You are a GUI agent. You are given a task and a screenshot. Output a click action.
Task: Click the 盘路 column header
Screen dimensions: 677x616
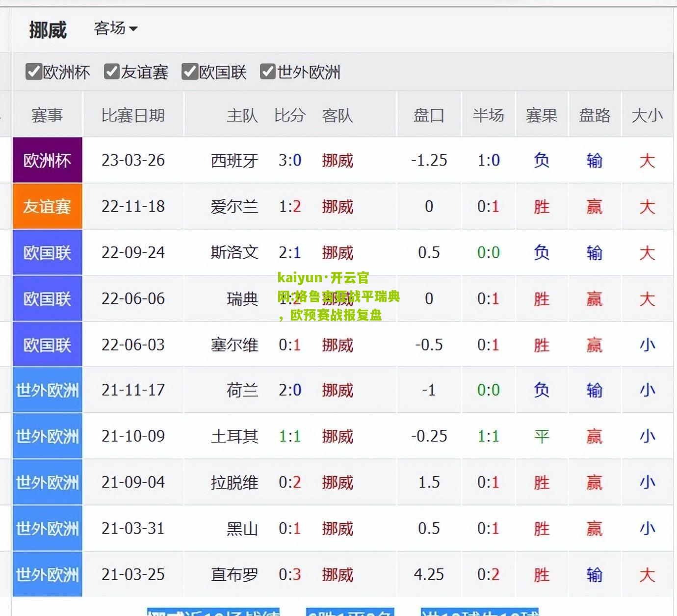tap(595, 115)
